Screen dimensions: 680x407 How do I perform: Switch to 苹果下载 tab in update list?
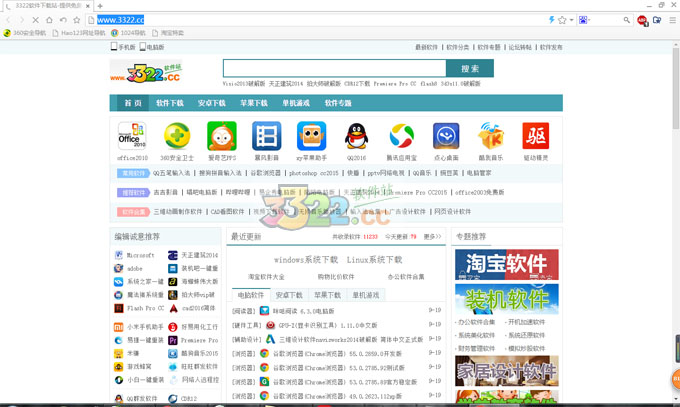point(327,295)
